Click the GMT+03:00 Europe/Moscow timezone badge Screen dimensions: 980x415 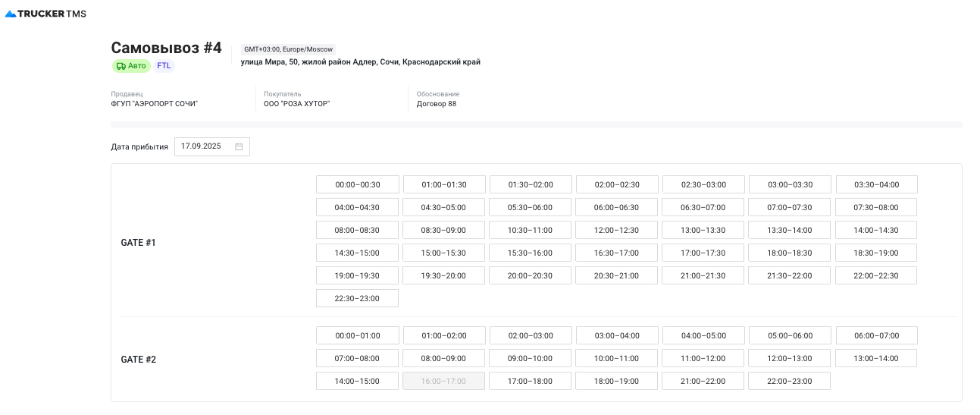(x=288, y=49)
